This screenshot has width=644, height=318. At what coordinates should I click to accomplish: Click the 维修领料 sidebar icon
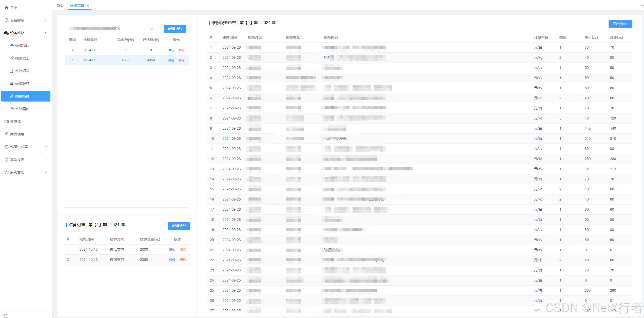coord(12,71)
